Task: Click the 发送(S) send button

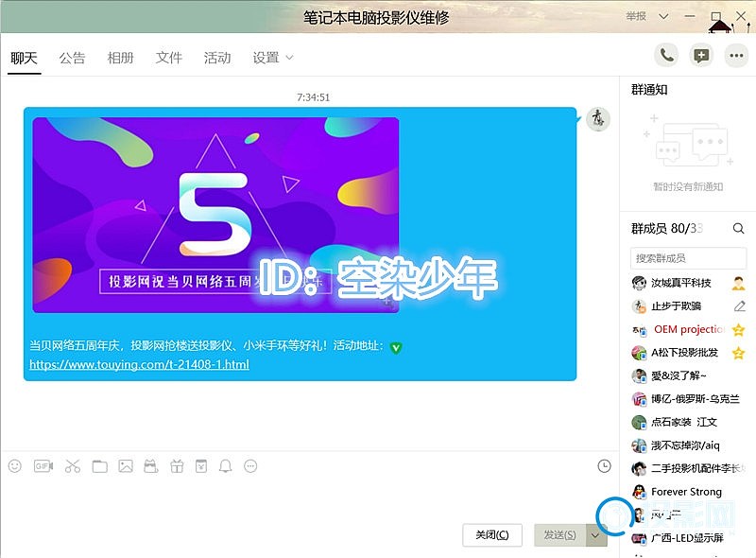Action: click(x=559, y=535)
